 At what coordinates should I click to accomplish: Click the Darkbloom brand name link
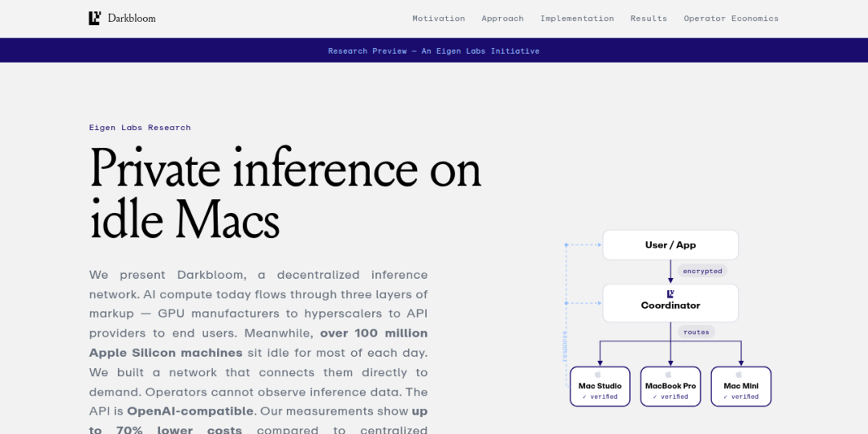pyautogui.click(x=132, y=18)
